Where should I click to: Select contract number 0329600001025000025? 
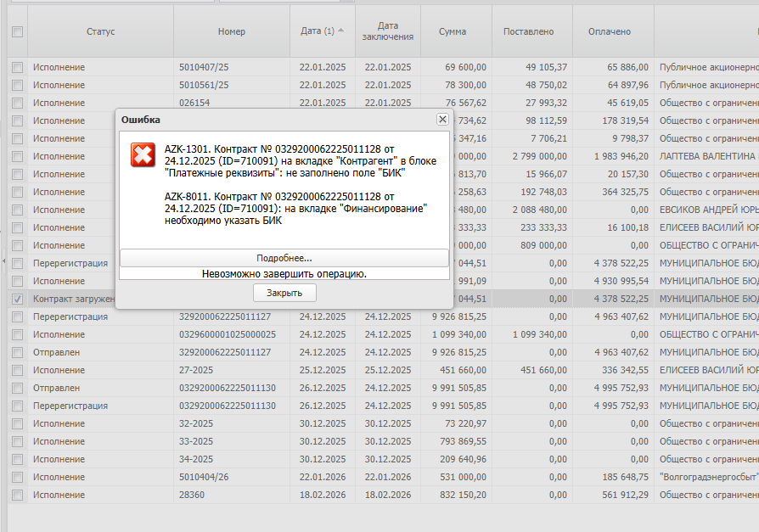point(232,334)
